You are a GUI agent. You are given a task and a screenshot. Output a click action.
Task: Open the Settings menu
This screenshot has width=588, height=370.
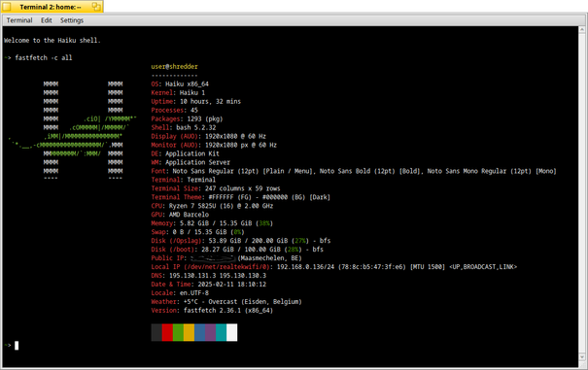tap(72, 20)
